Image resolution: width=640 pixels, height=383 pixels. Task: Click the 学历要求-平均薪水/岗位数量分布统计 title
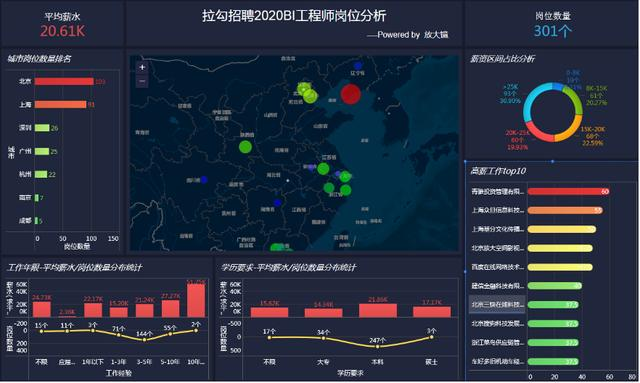[289, 267]
